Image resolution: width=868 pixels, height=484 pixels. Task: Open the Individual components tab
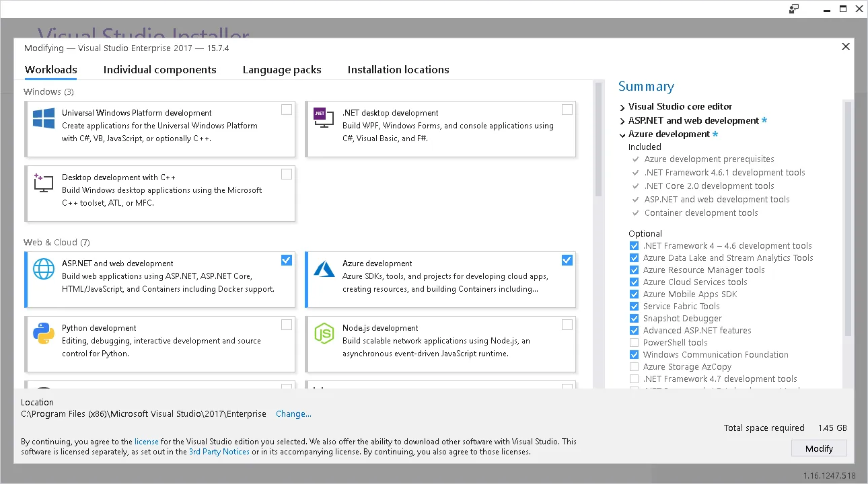point(160,70)
